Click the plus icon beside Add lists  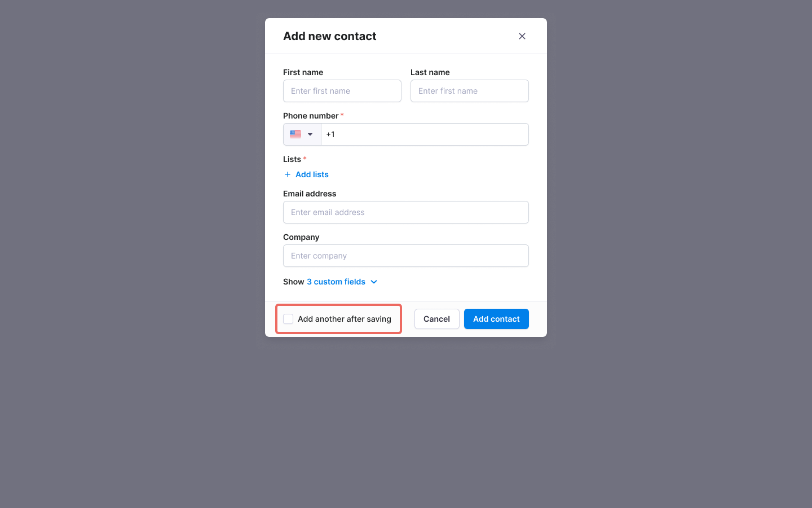coord(288,174)
